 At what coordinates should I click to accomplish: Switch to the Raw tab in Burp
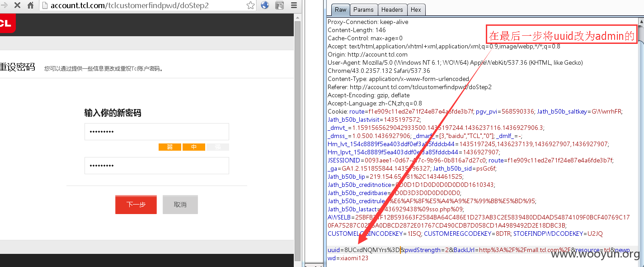pyautogui.click(x=341, y=10)
